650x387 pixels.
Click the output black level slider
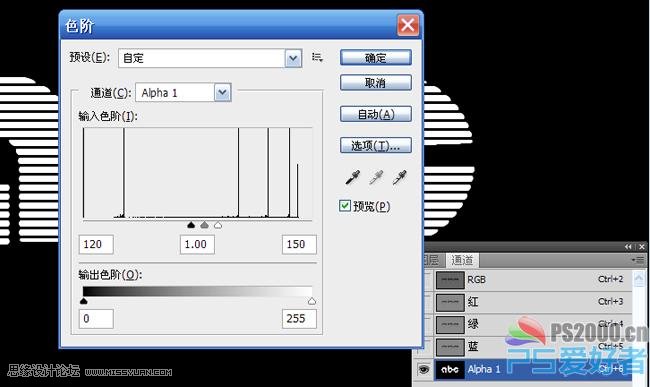coord(84,301)
